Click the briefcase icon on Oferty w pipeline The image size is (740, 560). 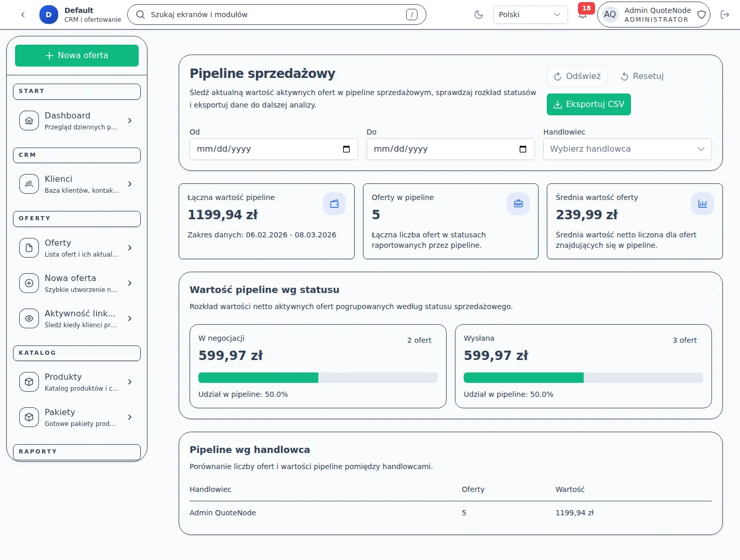(518, 204)
